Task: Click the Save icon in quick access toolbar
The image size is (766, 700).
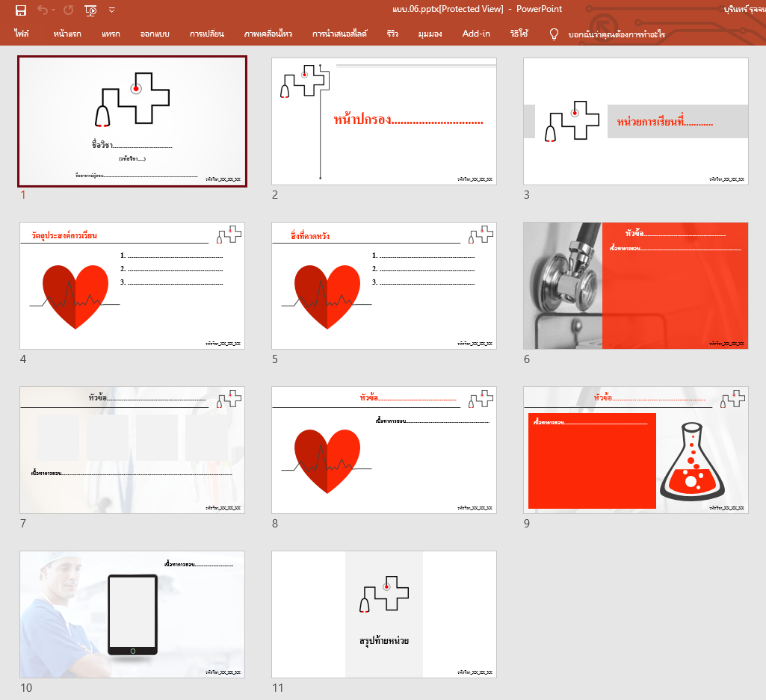Action: 21,10
